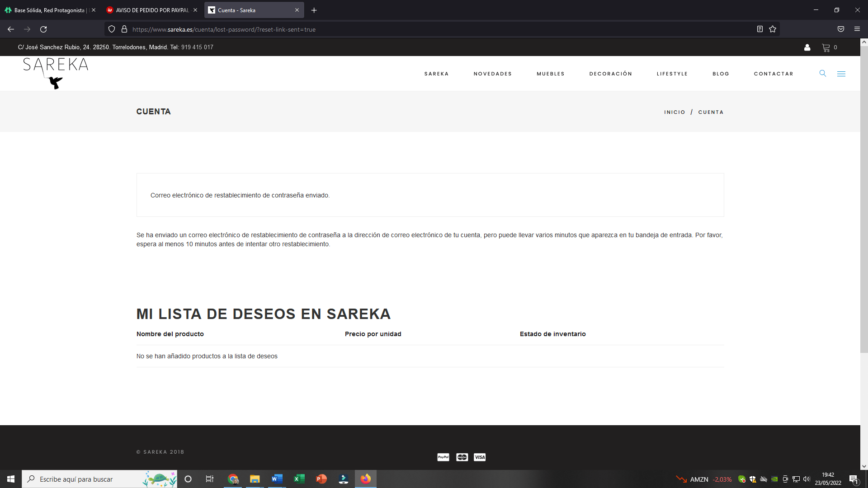Open PowerPoint from taskbar
The width and height of the screenshot is (868, 488).
(x=321, y=479)
